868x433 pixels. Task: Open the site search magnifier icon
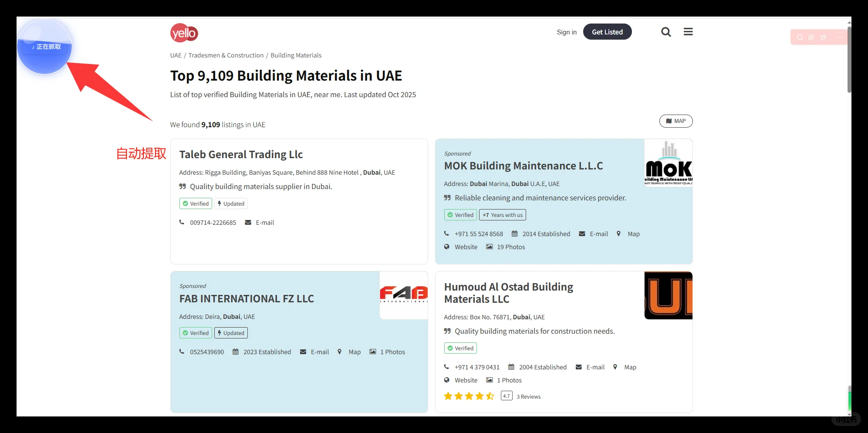pos(666,32)
